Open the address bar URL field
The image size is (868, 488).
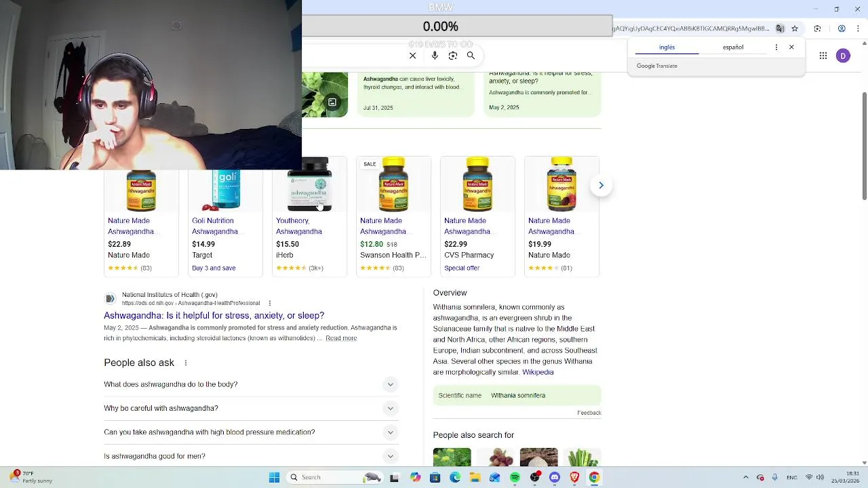(691, 28)
